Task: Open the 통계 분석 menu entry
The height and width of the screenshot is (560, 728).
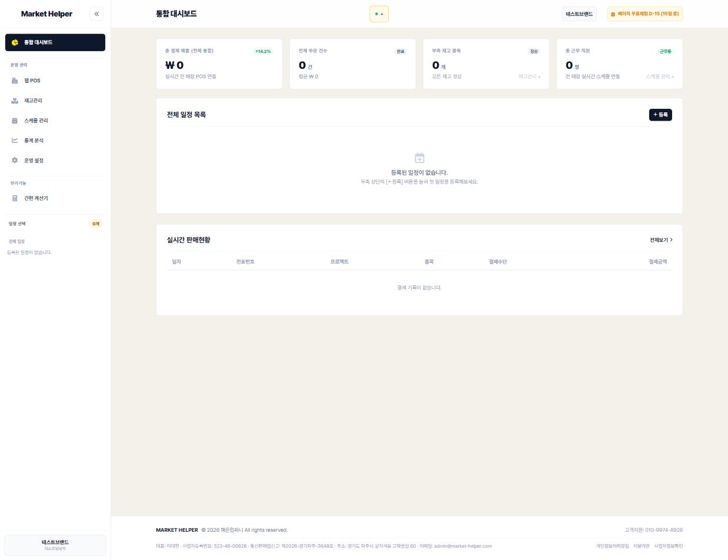Action: coord(55,141)
